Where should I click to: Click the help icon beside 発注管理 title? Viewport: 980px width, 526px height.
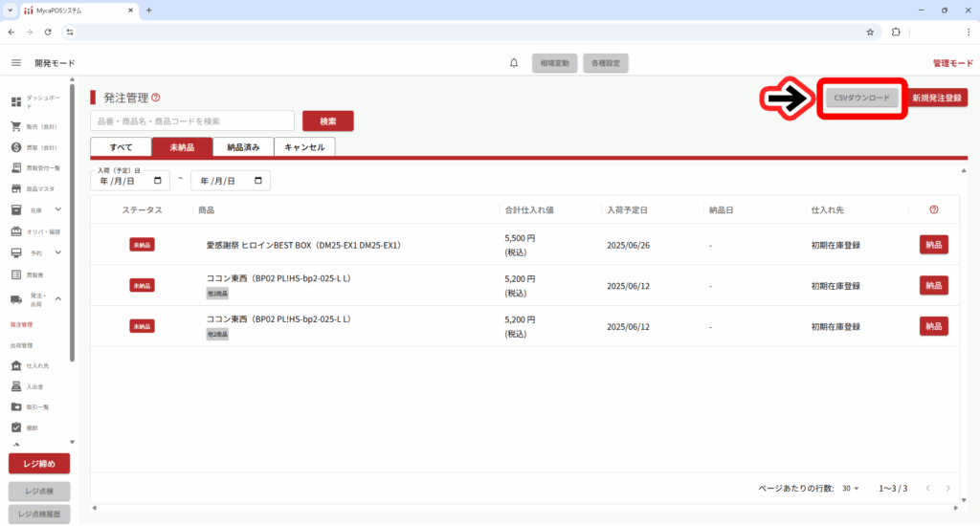(x=156, y=98)
